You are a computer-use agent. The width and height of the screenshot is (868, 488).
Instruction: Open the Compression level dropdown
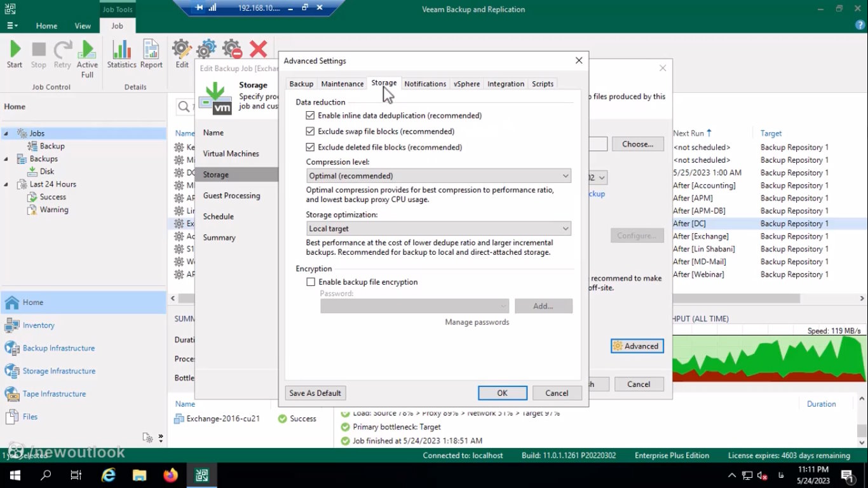coord(438,175)
